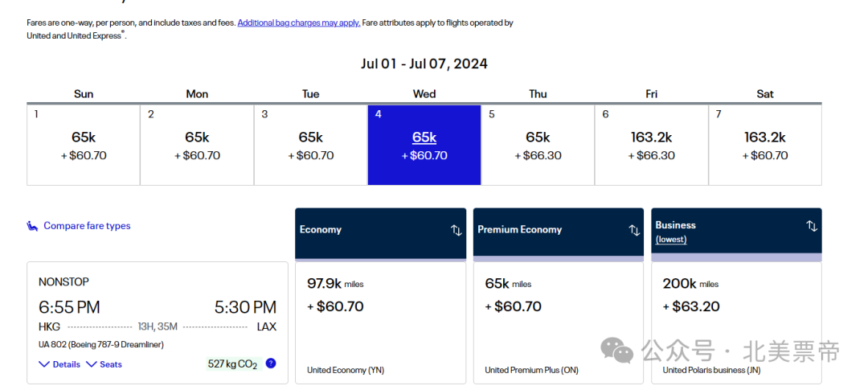868x386 pixels.
Task: Select Friday July 6 163.2k fare cell
Action: click(652, 145)
